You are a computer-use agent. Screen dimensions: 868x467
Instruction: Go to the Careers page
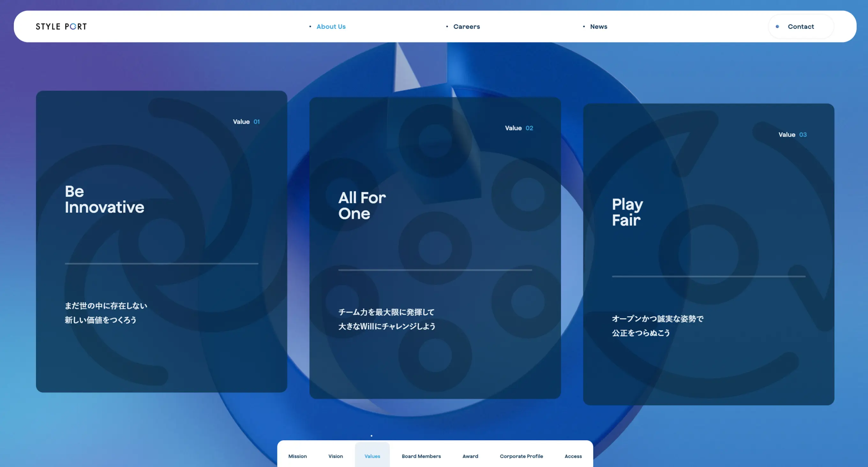(x=466, y=26)
